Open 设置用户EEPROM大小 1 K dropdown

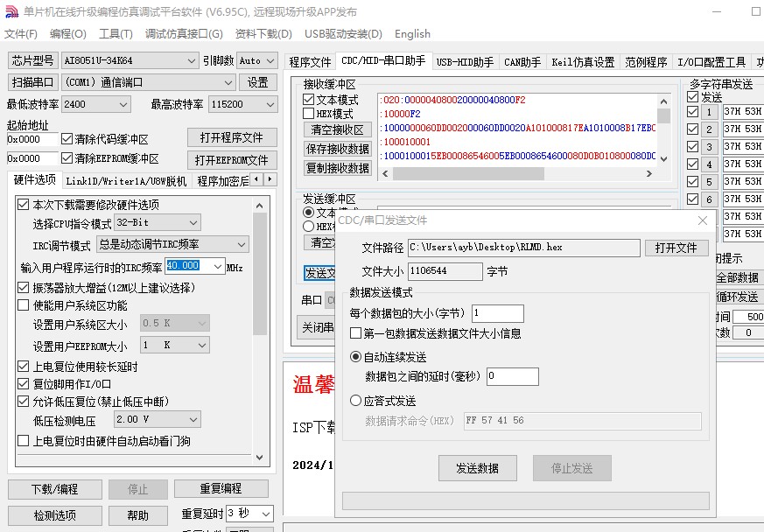(x=175, y=345)
